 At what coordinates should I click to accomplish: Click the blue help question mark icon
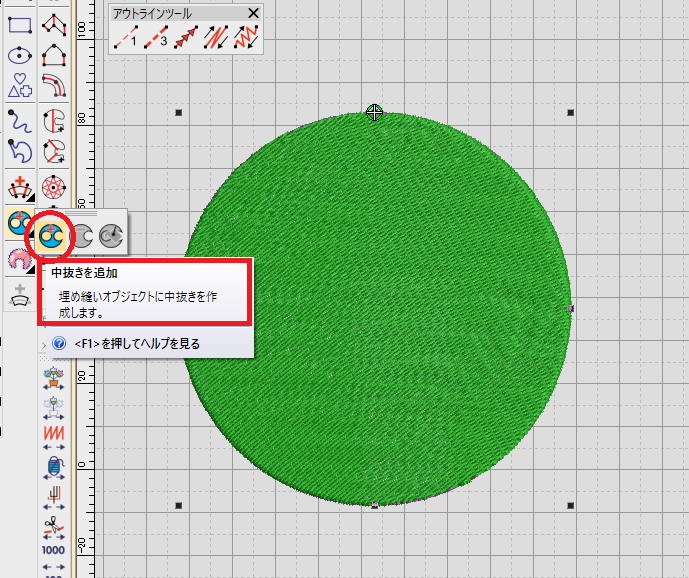pos(59,343)
